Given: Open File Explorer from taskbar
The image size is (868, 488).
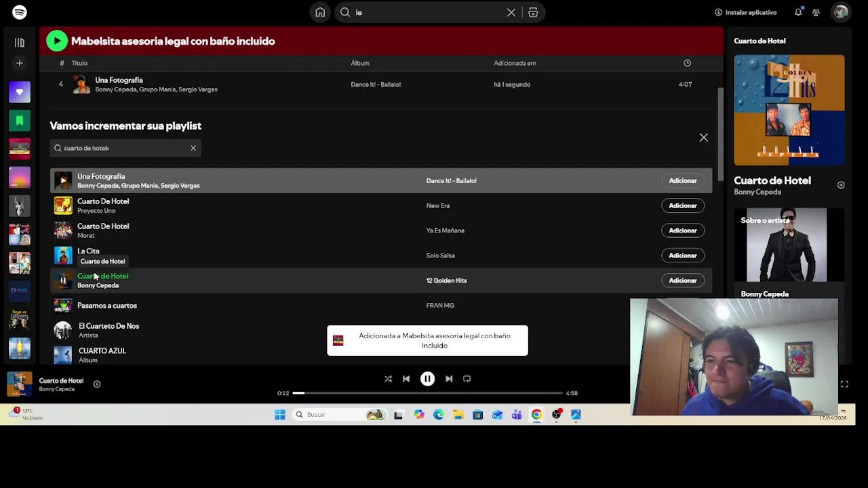Looking at the screenshot, I should (458, 415).
